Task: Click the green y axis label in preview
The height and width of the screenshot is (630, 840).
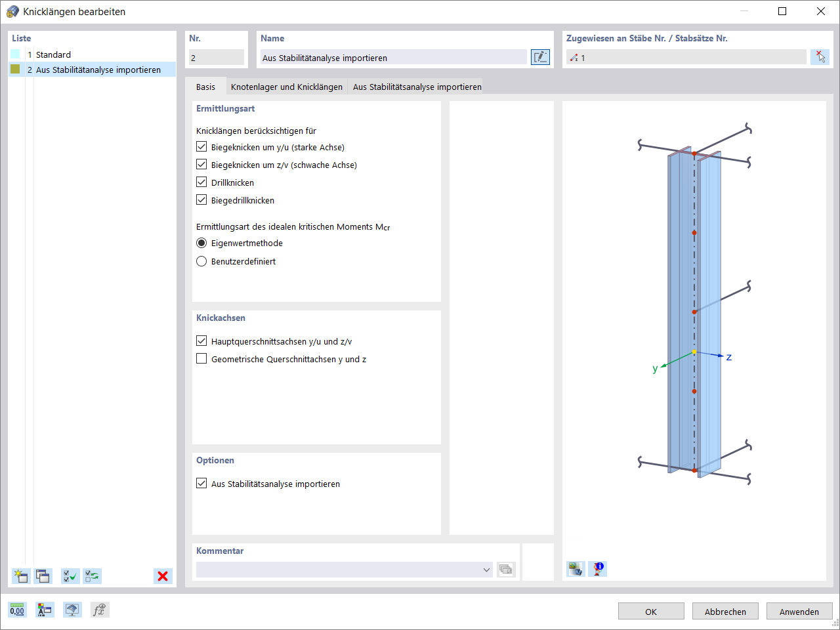Action: 655,369
